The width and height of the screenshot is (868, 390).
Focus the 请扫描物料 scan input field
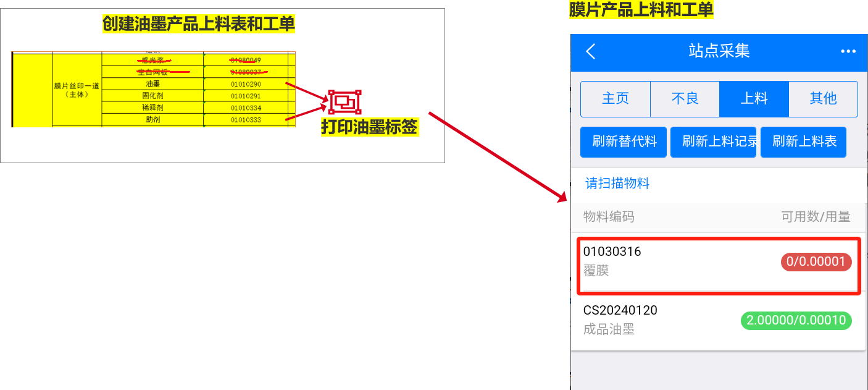tap(716, 184)
